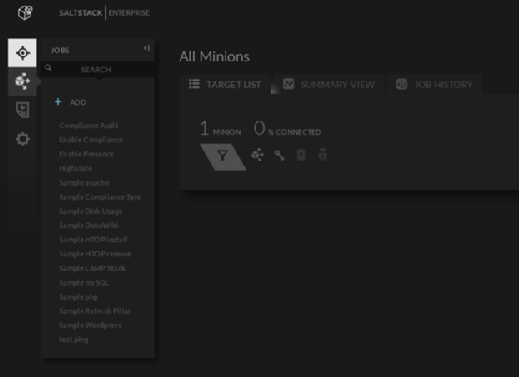
Task: Open the Sample DokuWiki job
Action: (x=89, y=225)
